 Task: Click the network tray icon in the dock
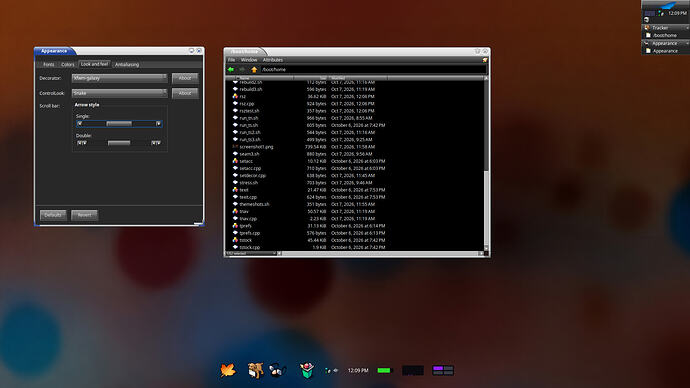point(328,370)
